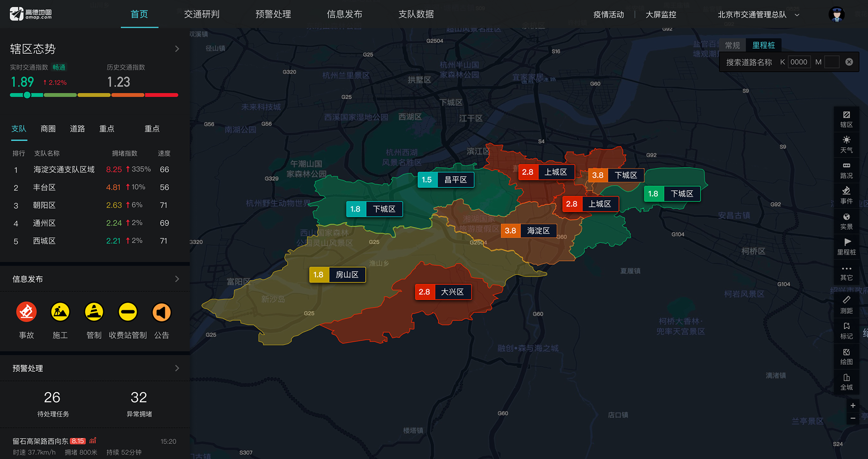The image size is (868, 459).
Task: Switch to 实景 live view
Action: tap(846, 221)
